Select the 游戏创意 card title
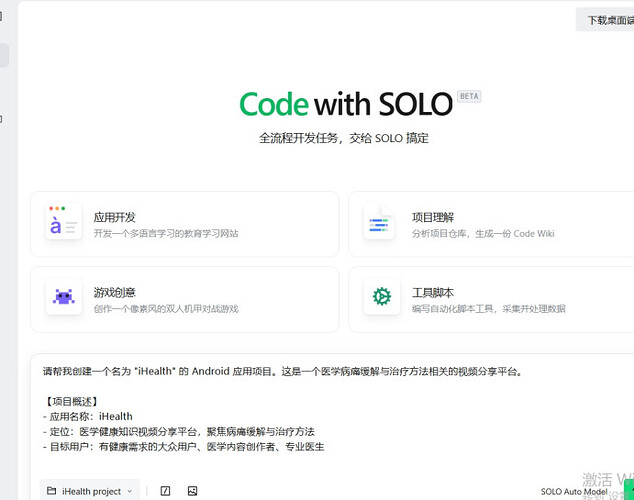The height and width of the screenshot is (500, 634). (114, 293)
